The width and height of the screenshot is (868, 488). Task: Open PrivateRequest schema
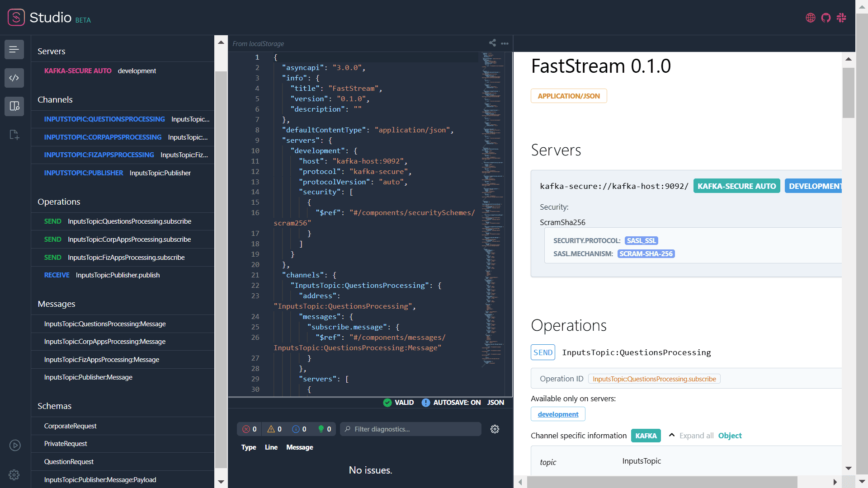coord(123,444)
